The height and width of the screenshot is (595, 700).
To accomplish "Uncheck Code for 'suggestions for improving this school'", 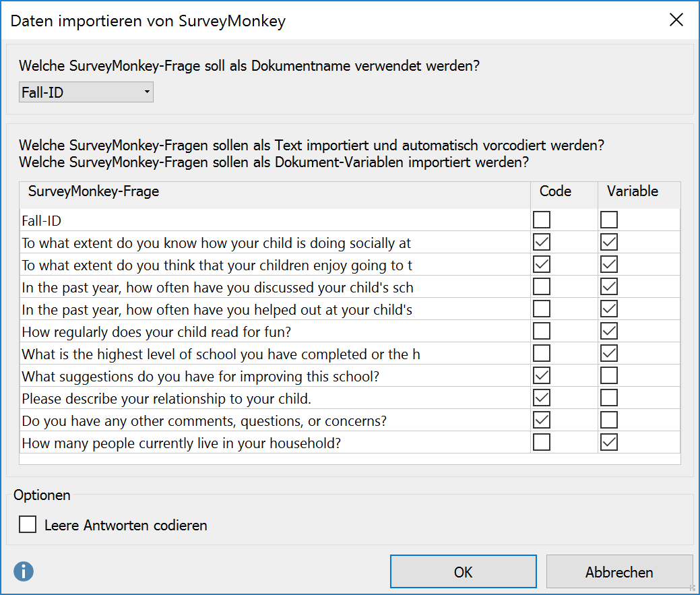I will point(542,376).
